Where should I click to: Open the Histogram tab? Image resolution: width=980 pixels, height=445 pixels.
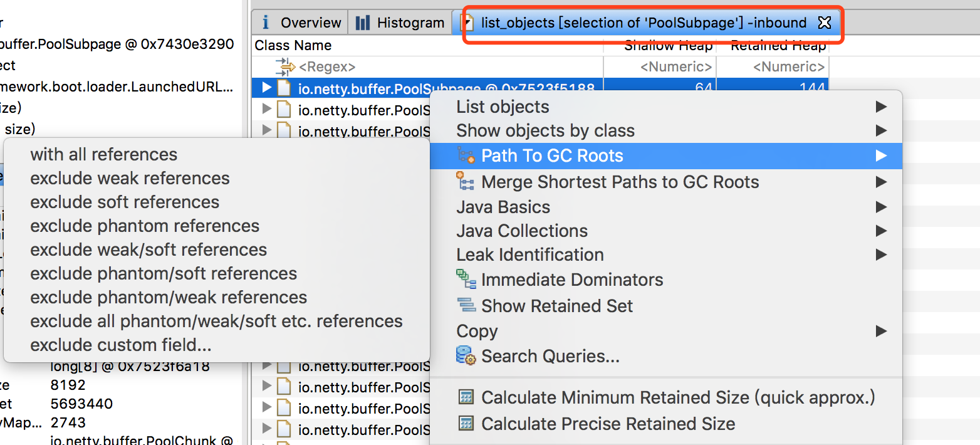tap(400, 23)
